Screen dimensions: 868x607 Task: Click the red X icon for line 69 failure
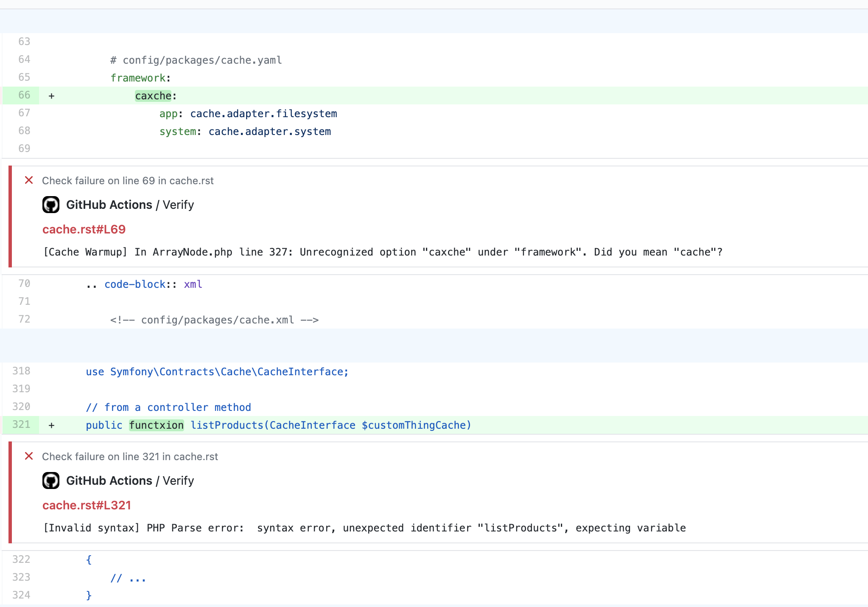pos(29,180)
